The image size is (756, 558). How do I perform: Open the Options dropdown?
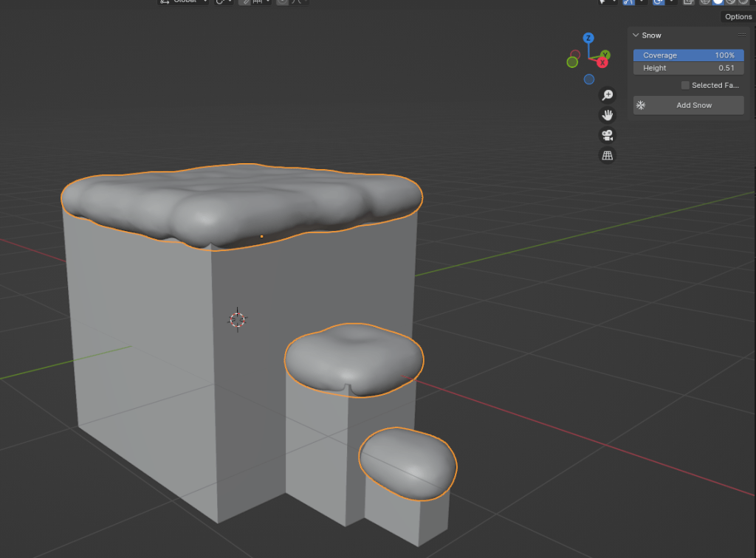coord(738,17)
